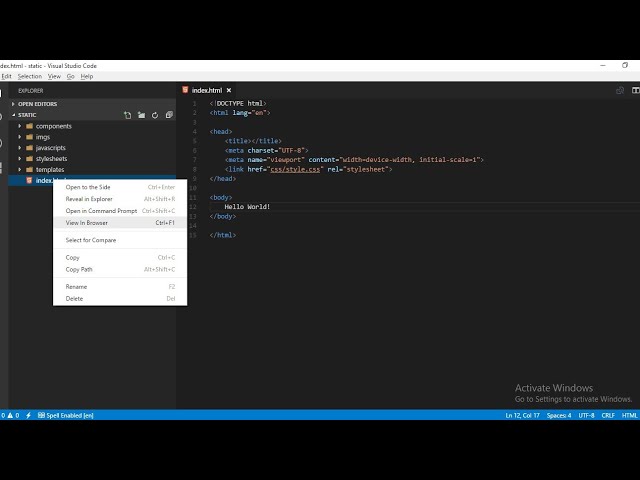The image size is (640, 480).
Task: Choose Rename from the context menu
Action: [120, 287]
